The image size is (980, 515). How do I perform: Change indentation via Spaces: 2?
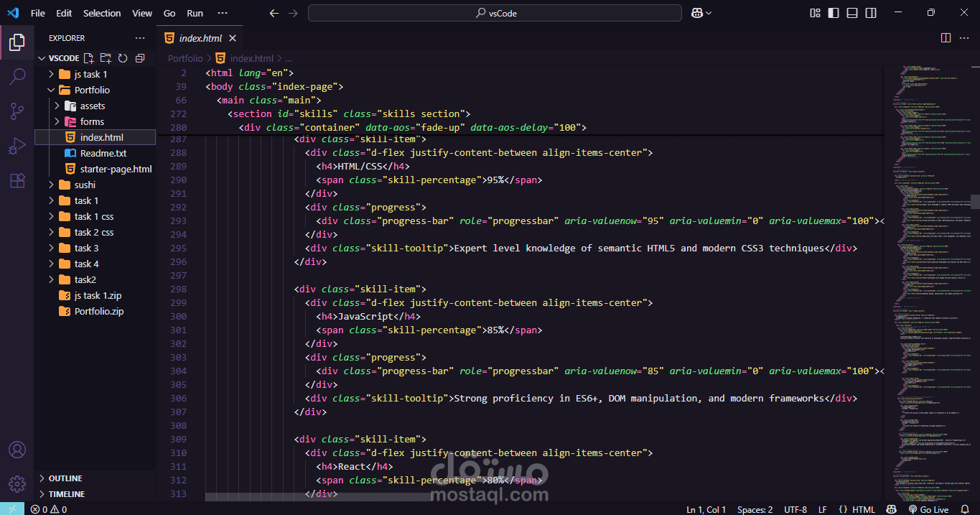pos(755,509)
